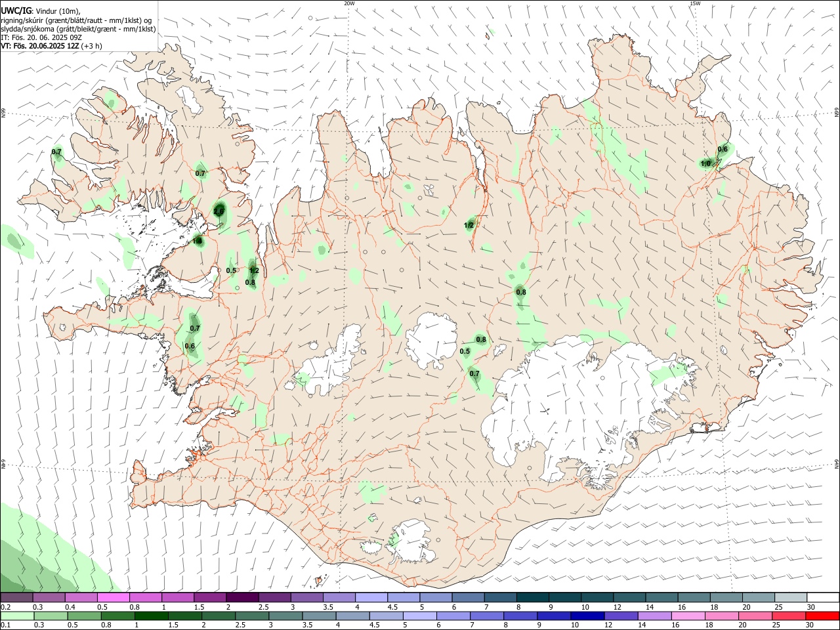Click the lower legend swatch labeled 0.3
Image resolution: width=840 pixels, height=630 pixels.
tap(51, 616)
